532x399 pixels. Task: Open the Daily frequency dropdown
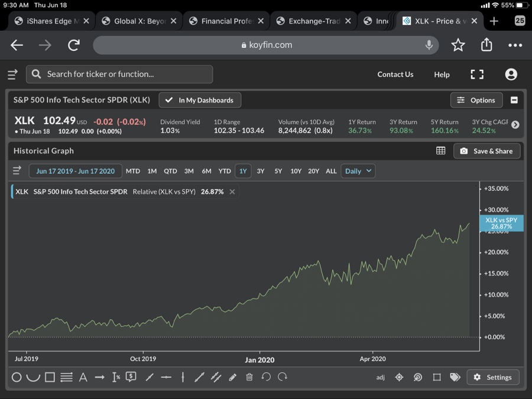coord(358,171)
